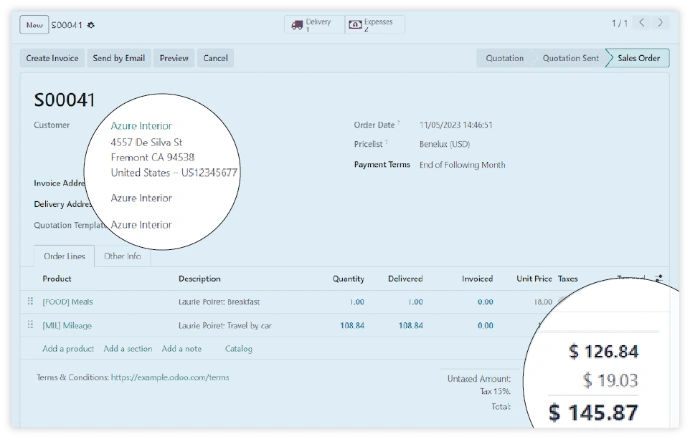Click Add a product link

(68, 349)
